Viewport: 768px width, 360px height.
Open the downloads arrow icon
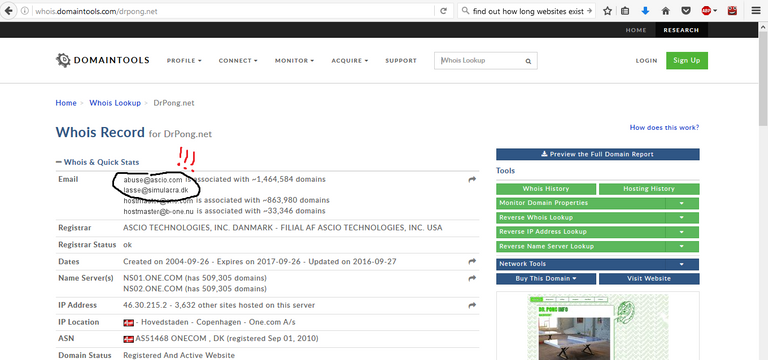[x=645, y=11]
